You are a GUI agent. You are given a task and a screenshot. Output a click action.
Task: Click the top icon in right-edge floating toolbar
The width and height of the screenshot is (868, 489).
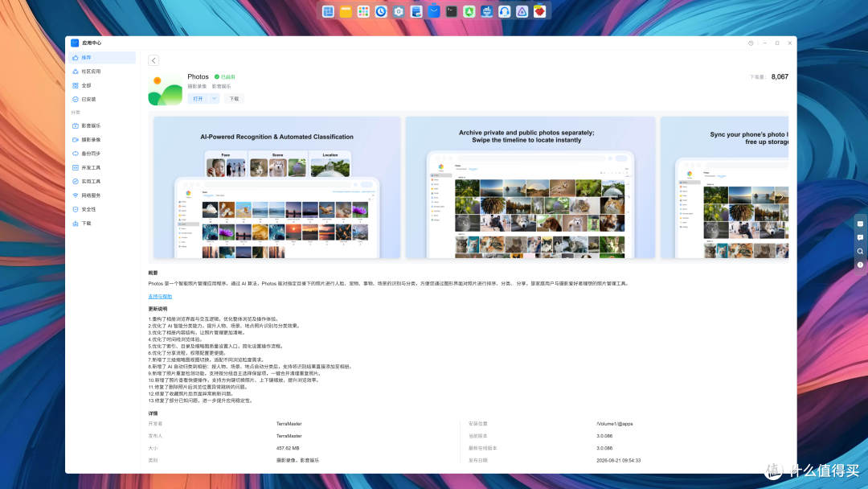[x=860, y=224]
